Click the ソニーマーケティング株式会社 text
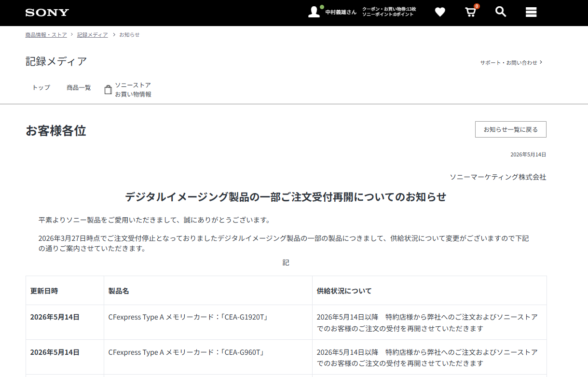The width and height of the screenshot is (588, 377). click(498, 177)
